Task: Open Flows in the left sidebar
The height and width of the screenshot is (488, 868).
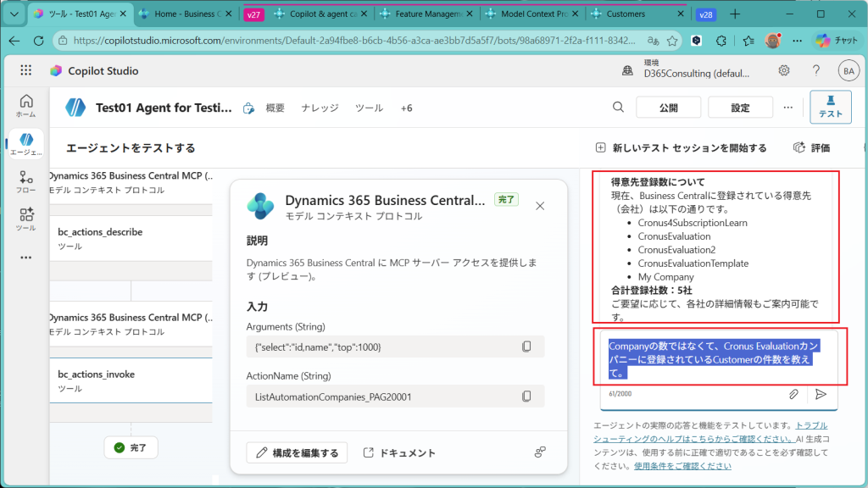Action: (25, 182)
